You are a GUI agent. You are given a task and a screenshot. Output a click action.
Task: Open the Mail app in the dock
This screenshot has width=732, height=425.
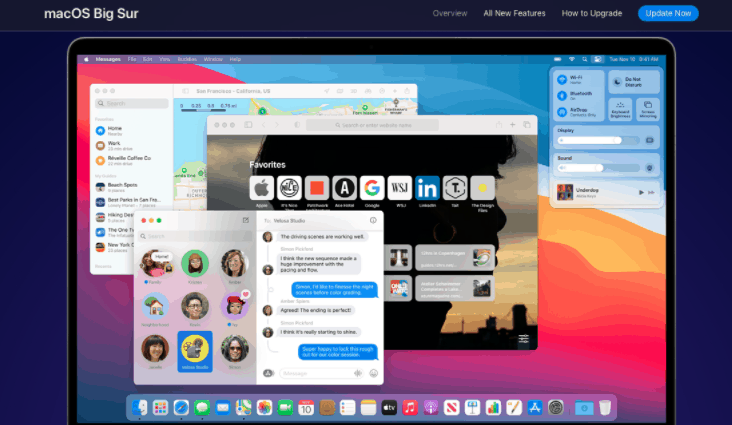[x=223, y=408]
